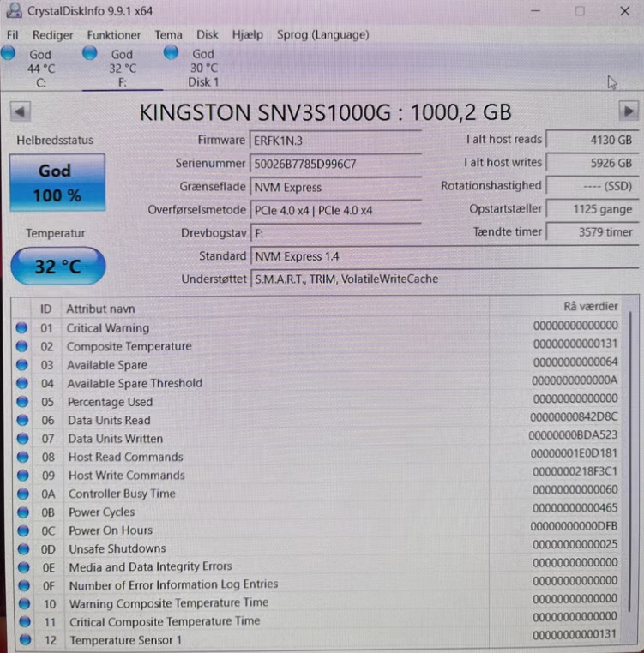Viewport: 644px width, 653px height.
Task: Click the status icon of Data Units Read row
Action: tap(22, 420)
